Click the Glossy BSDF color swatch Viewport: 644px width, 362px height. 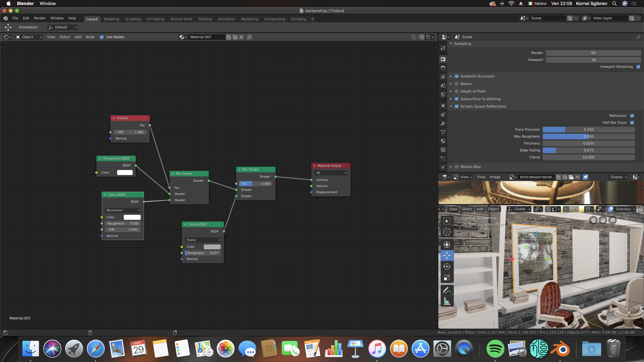(x=212, y=247)
